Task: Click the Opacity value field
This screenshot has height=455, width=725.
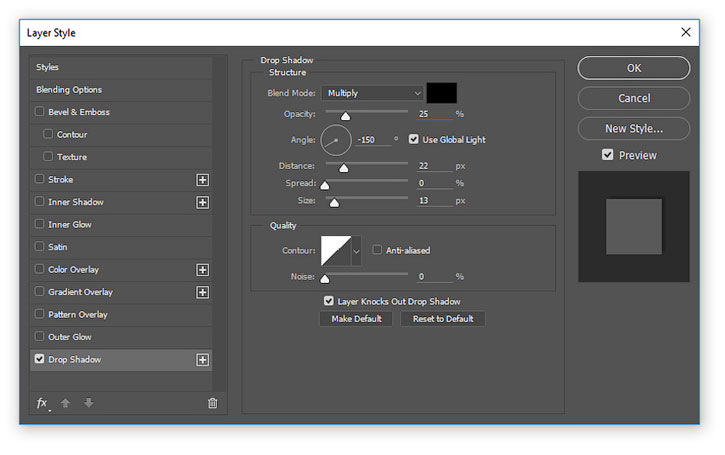Action: click(x=434, y=114)
